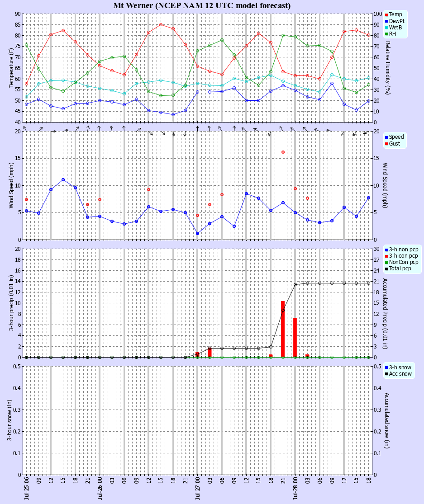Click the Temperature (F) axis label

tap(11, 68)
